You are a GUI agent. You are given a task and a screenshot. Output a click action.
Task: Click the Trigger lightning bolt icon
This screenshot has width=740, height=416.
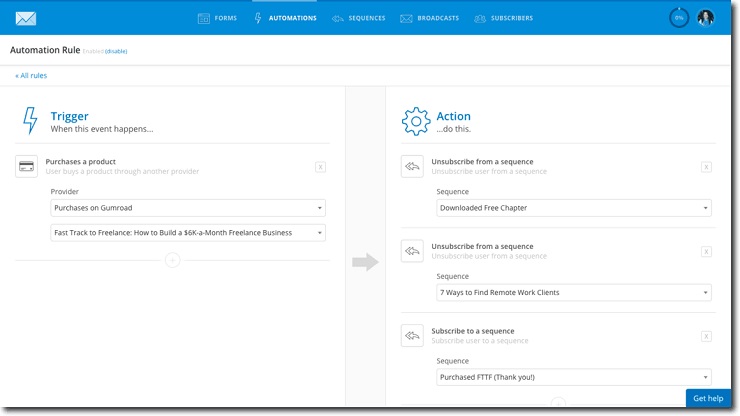[30, 120]
